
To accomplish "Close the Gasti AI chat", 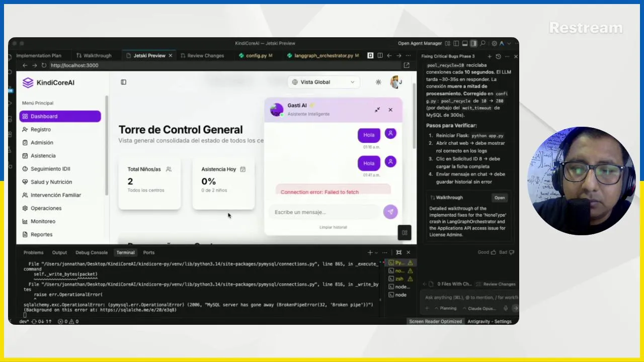I will click(x=390, y=110).
